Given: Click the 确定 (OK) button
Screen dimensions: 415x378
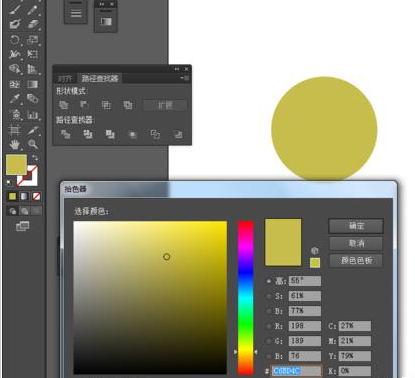Looking at the screenshot, I should 356,226.
